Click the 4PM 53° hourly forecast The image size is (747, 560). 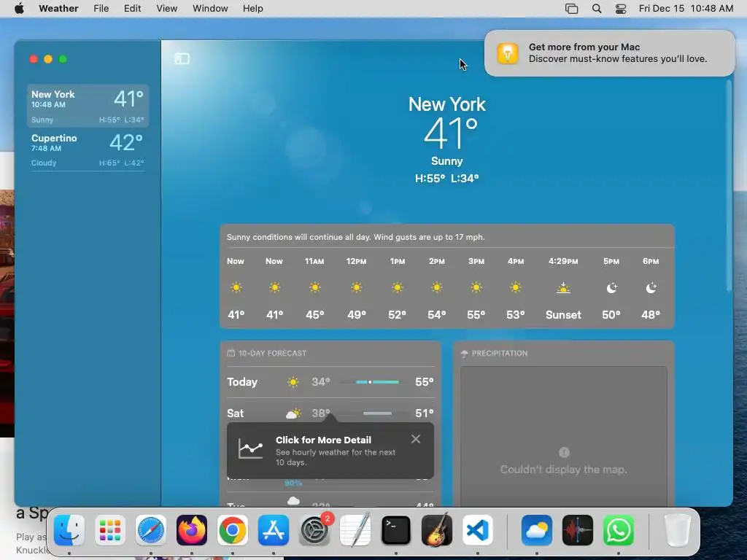pyautogui.click(x=516, y=287)
